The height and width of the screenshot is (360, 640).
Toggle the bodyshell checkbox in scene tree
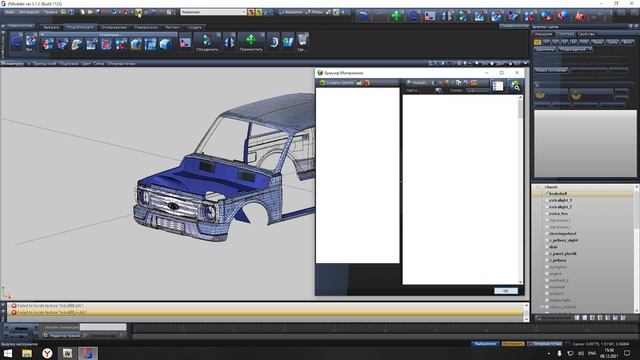[x=547, y=193]
